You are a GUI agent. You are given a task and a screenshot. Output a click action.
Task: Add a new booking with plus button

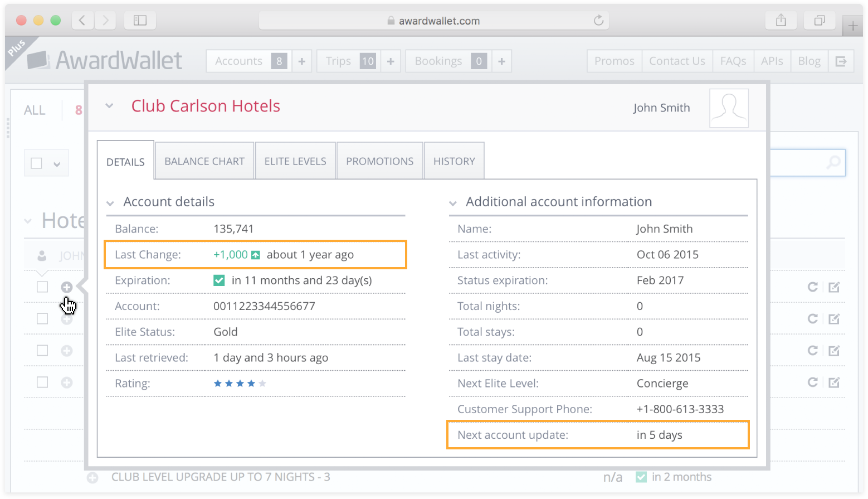click(501, 61)
